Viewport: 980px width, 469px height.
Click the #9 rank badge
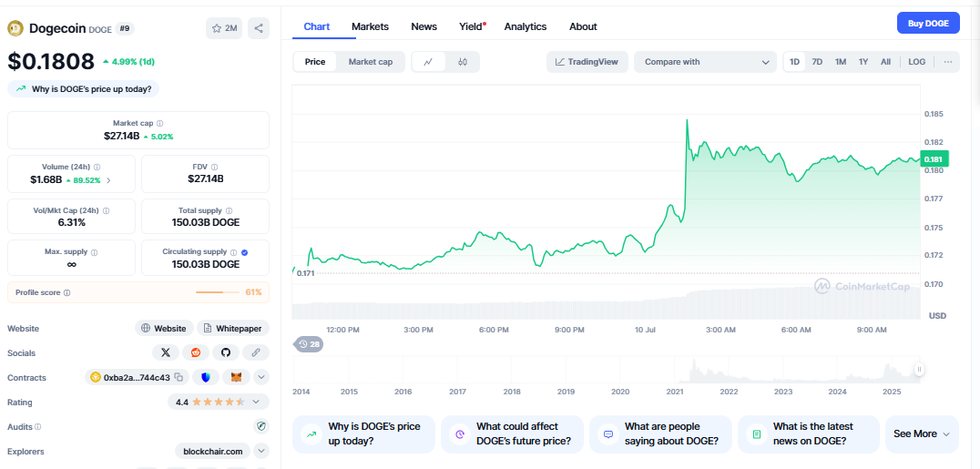[x=125, y=28]
